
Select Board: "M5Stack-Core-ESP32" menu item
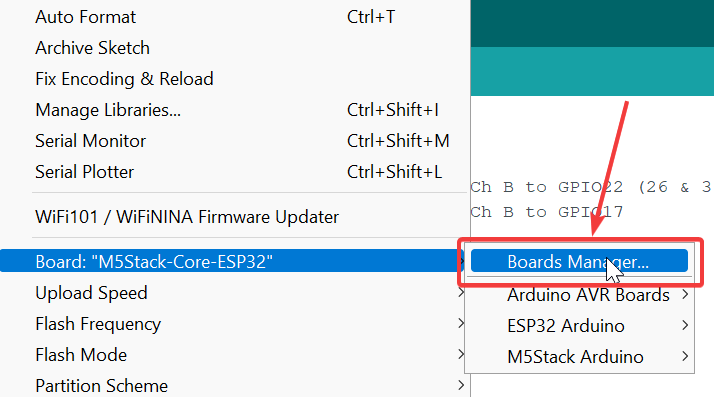(232, 262)
